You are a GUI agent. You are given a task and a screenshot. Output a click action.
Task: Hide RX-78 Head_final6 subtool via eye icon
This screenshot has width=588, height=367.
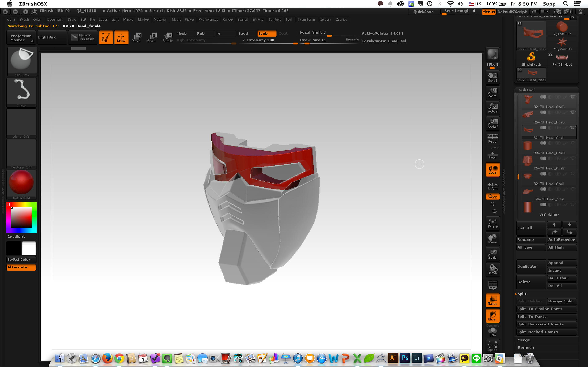click(573, 97)
